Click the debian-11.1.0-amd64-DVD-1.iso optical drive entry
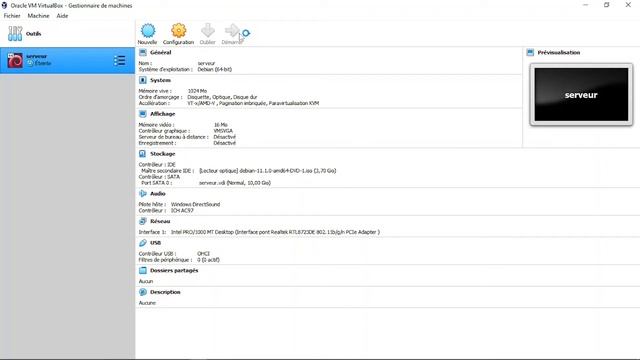 pos(268,171)
